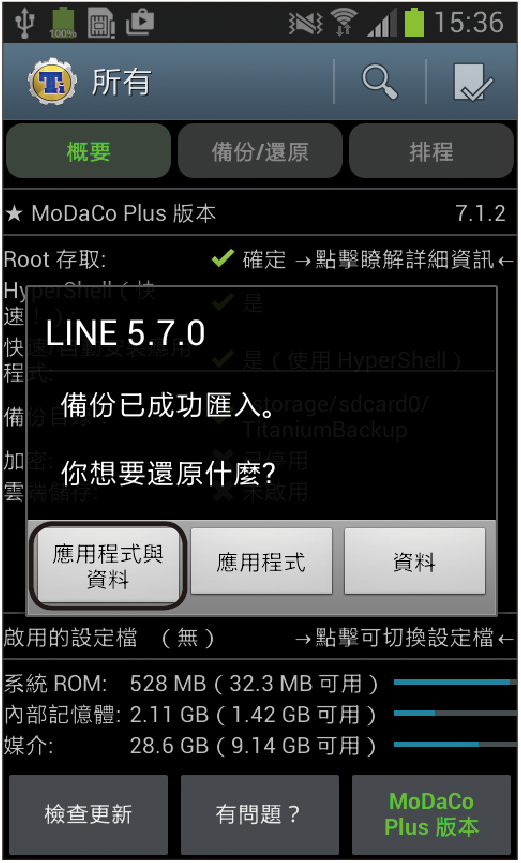Tap the SD card notification icon
This screenshot has width=521, height=863.
(x=101, y=24)
